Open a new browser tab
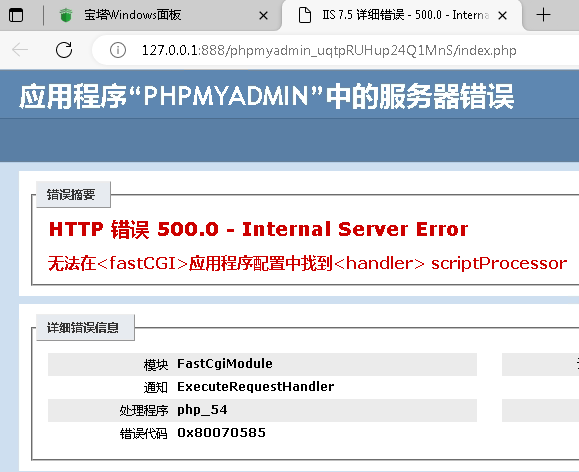The image size is (579, 472). click(x=543, y=15)
